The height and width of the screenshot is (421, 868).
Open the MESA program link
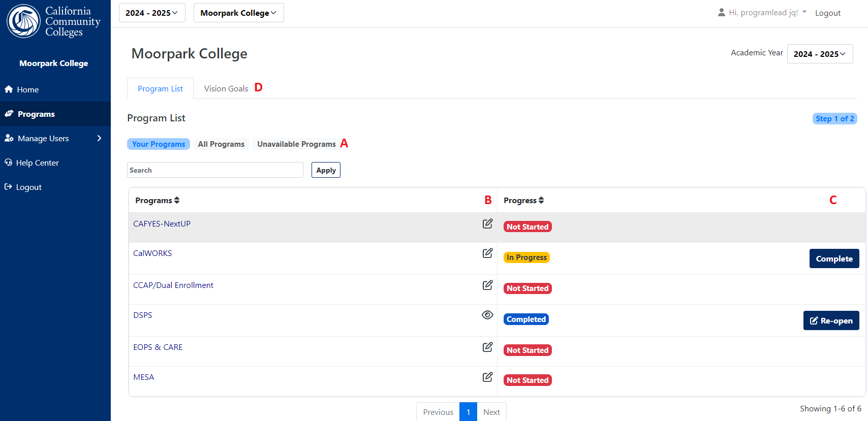(144, 377)
